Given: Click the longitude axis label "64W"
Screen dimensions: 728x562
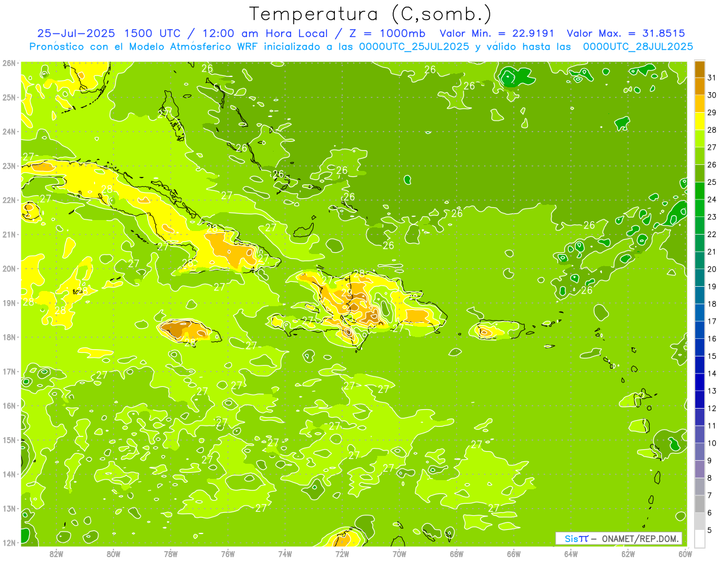Looking at the screenshot, I should tap(571, 554).
